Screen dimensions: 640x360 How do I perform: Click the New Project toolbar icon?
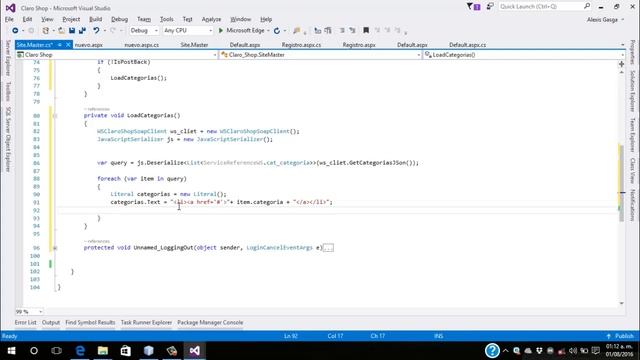[46, 31]
